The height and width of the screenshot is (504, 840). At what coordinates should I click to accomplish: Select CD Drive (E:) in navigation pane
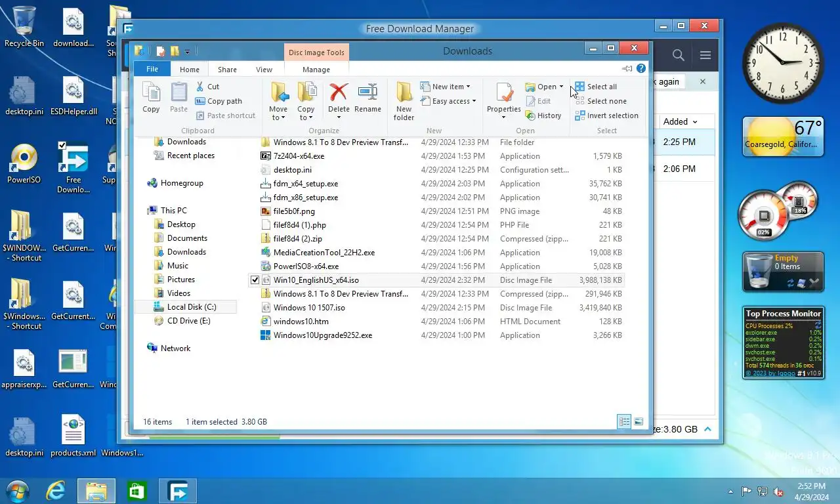[183, 321]
